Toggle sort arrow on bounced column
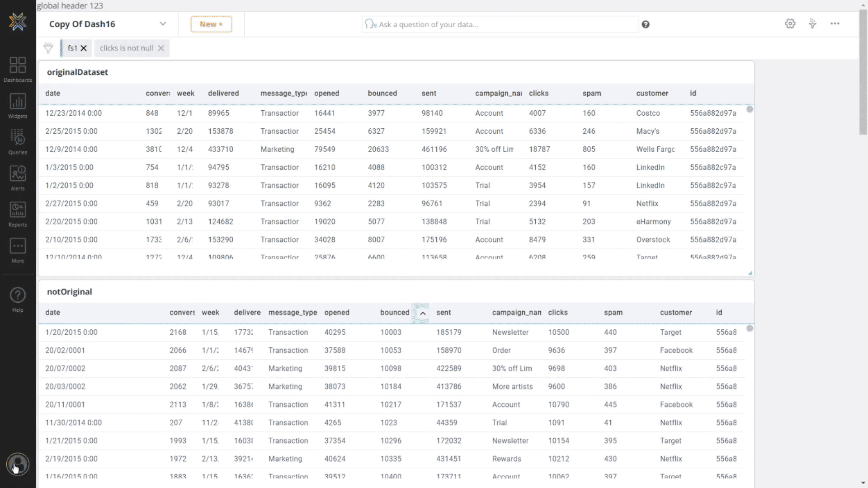 (422, 313)
